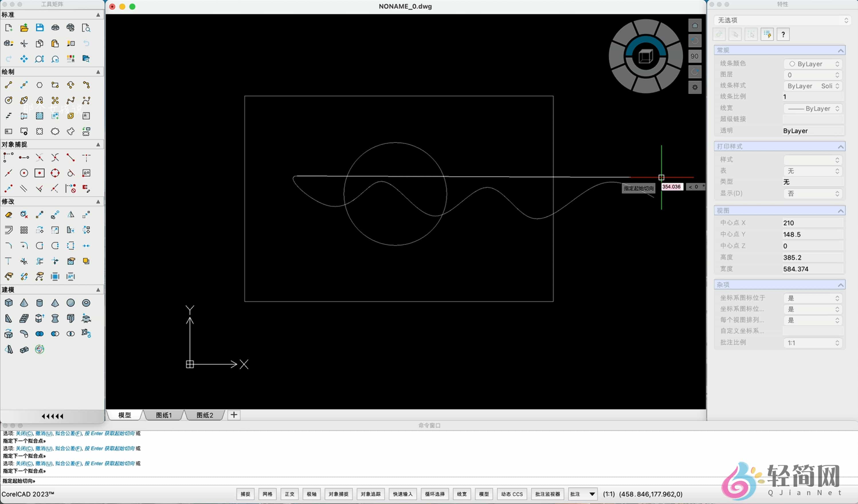Enable 正交 ortho mode
This screenshot has width=858, height=504.
289,494
